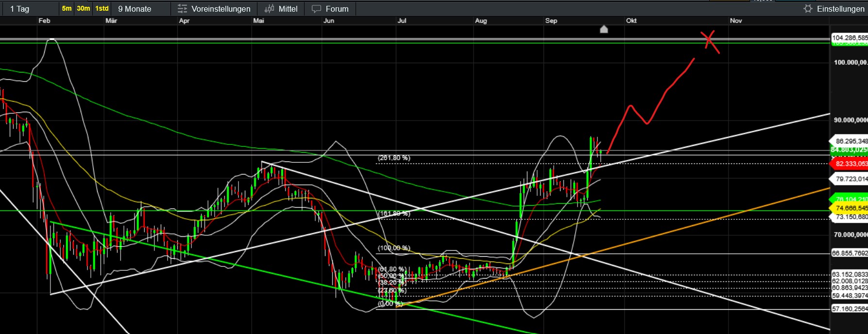Click the 66.855,7692 price label
868x334 pixels.
pos(850,253)
